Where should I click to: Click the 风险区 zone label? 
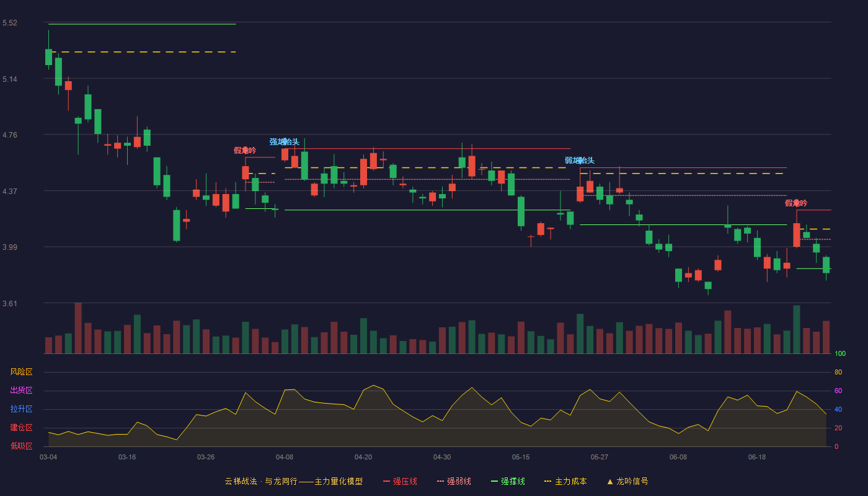click(21, 372)
